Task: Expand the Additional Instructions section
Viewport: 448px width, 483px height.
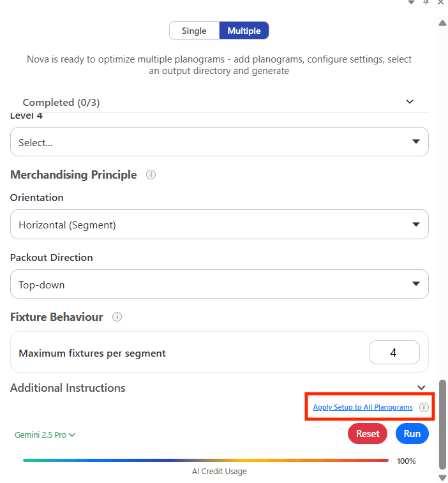Action: click(x=421, y=388)
